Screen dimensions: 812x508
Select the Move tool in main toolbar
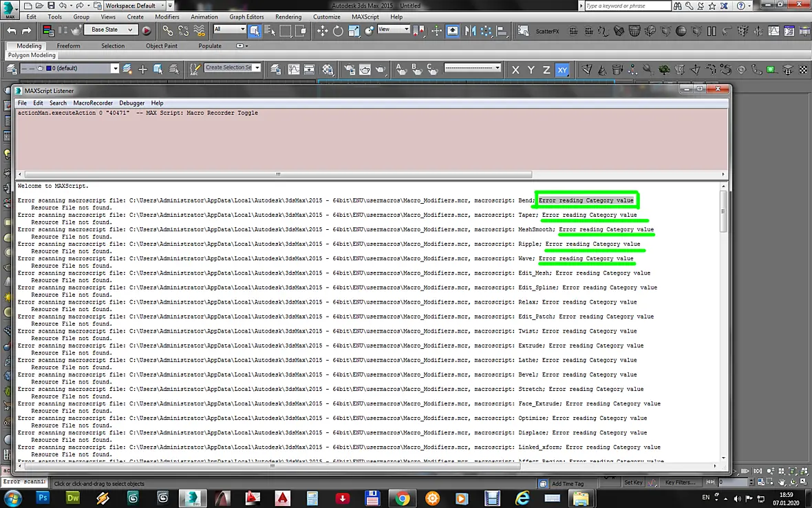tap(322, 31)
